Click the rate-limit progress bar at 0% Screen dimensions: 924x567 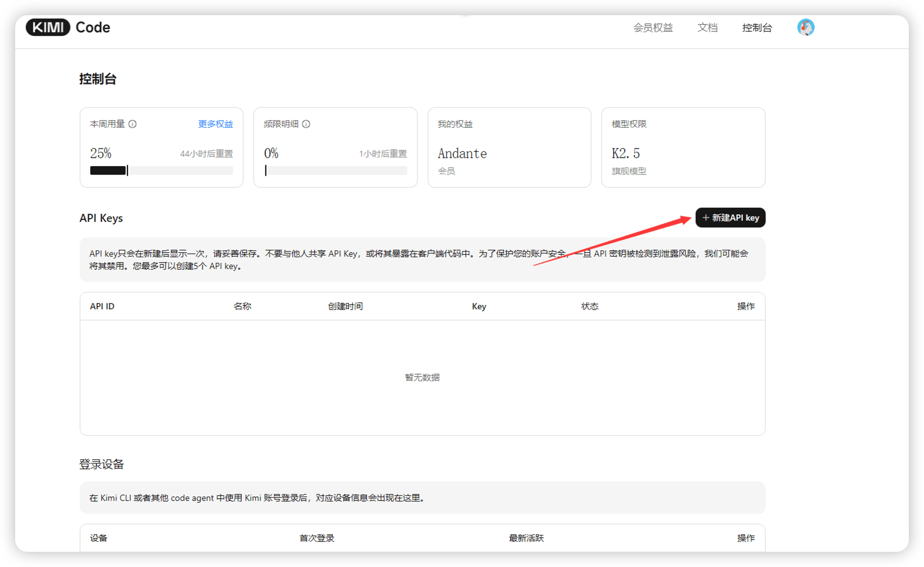(x=335, y=171)
